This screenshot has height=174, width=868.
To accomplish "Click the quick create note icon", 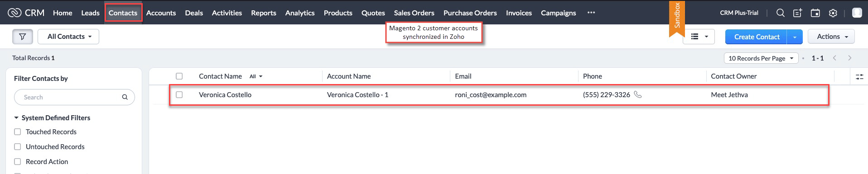I will pos(798,13).
